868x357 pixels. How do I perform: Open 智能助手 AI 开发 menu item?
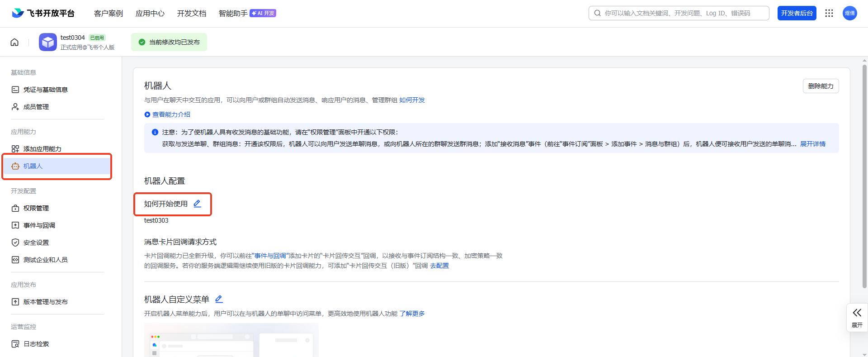coord(247,13)
